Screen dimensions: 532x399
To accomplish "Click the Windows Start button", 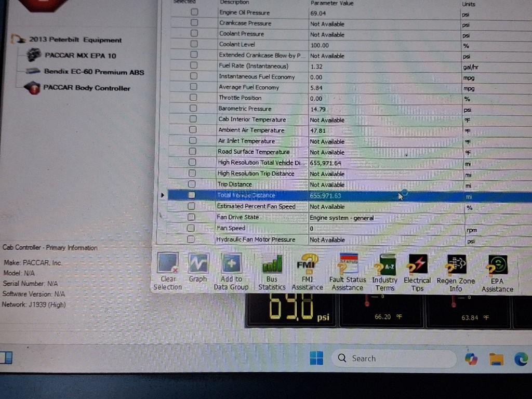I will 316,358.
